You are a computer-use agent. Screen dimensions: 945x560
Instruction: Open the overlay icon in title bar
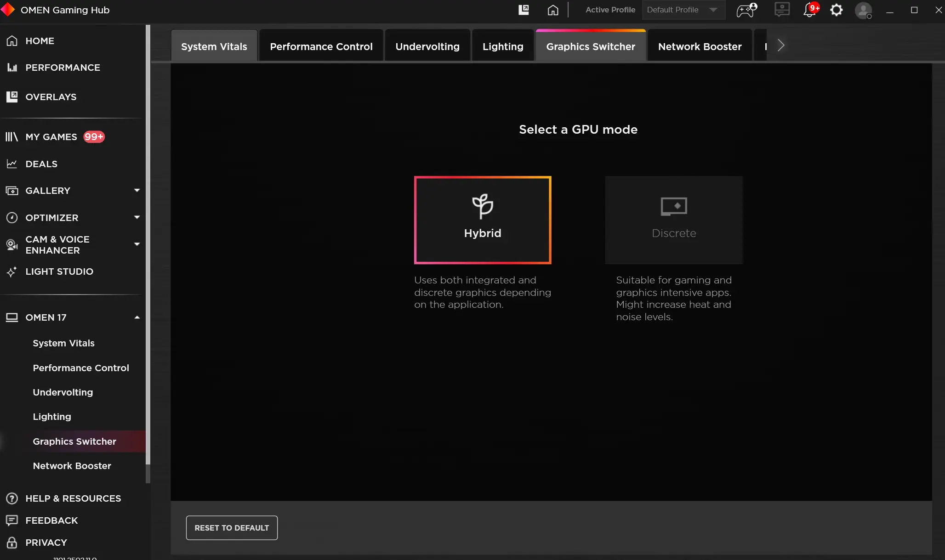click(524, 10)
